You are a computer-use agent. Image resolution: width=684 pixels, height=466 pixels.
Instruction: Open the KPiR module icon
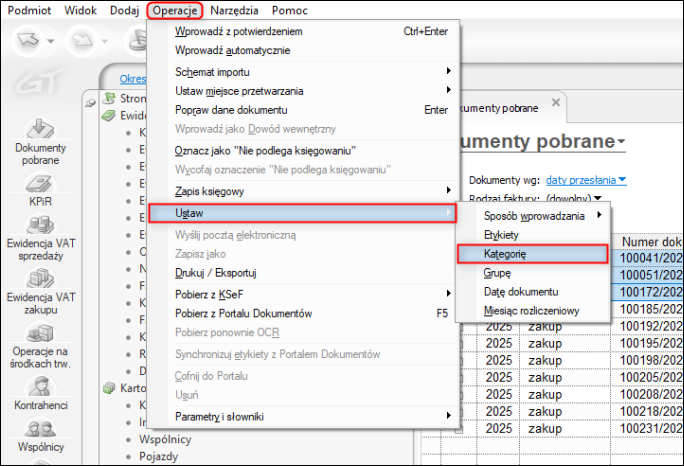click(39, 186)
